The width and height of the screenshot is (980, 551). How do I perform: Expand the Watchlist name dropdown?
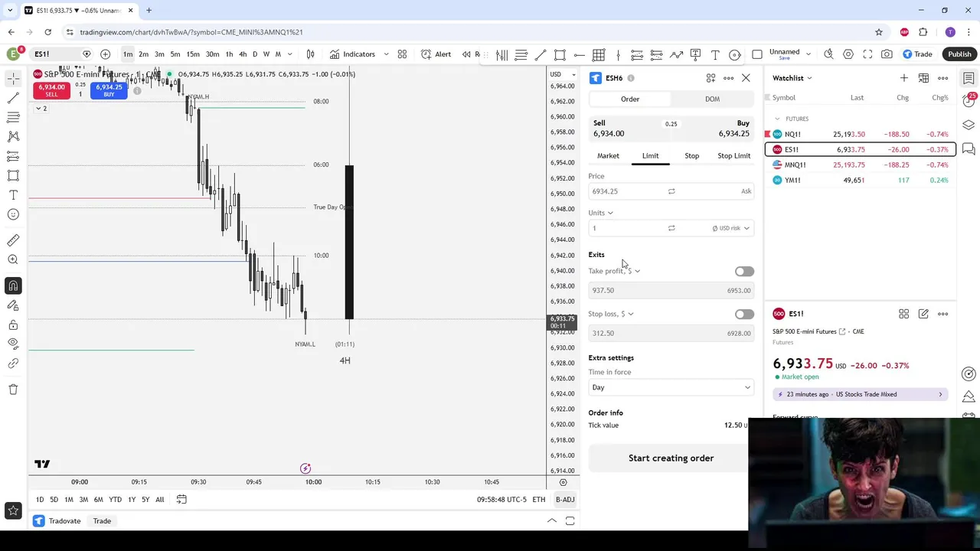point(792,78)
